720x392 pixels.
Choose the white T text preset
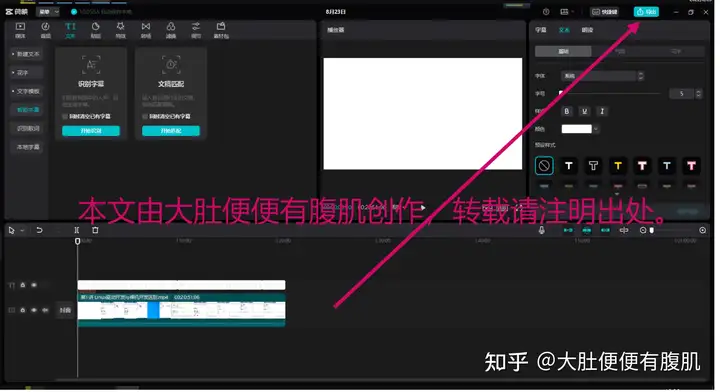click(569, 166)
